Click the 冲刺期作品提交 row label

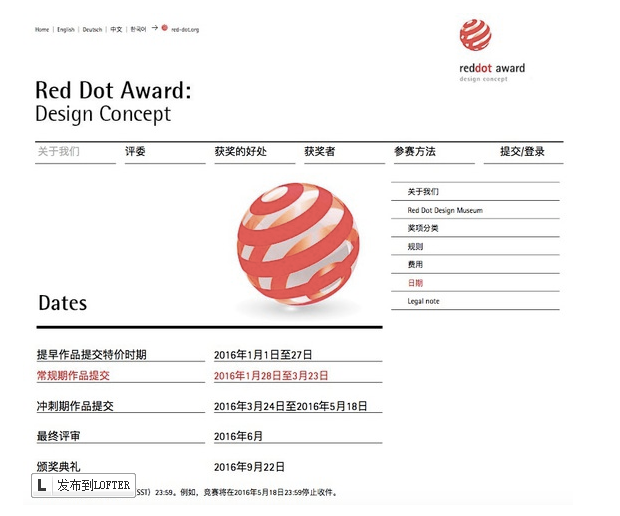[75, 406]
